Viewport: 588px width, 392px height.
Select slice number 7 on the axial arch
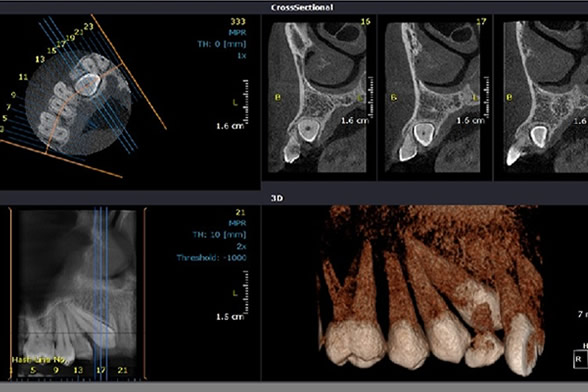[8, 107]
